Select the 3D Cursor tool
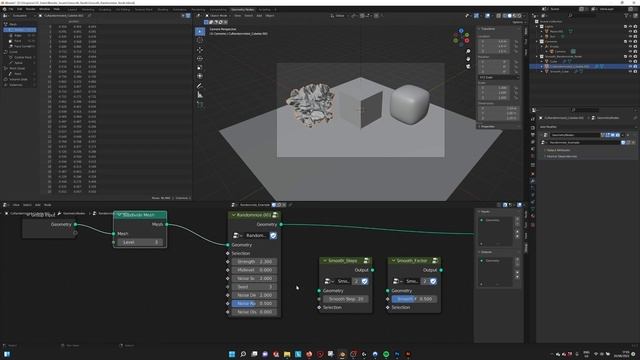The height and width of the screenshot is (360, 640). click(x=200, y=40)
